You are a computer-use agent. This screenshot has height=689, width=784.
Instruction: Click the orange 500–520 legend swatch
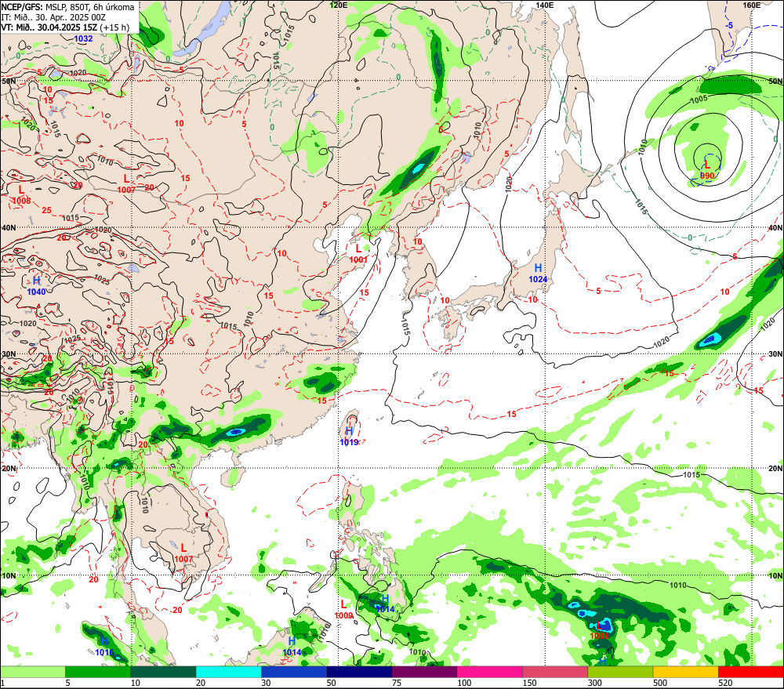[685, 672]
